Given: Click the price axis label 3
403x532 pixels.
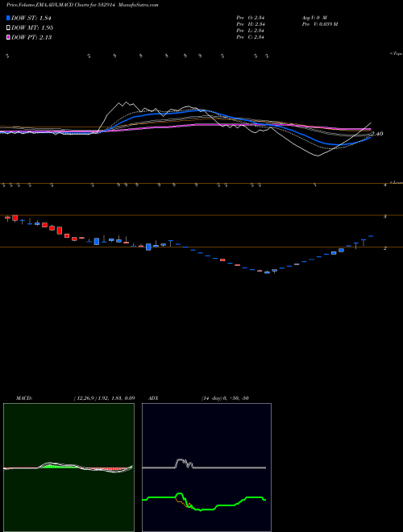Looking at the screenshot, I should click(x=384, y=216).
